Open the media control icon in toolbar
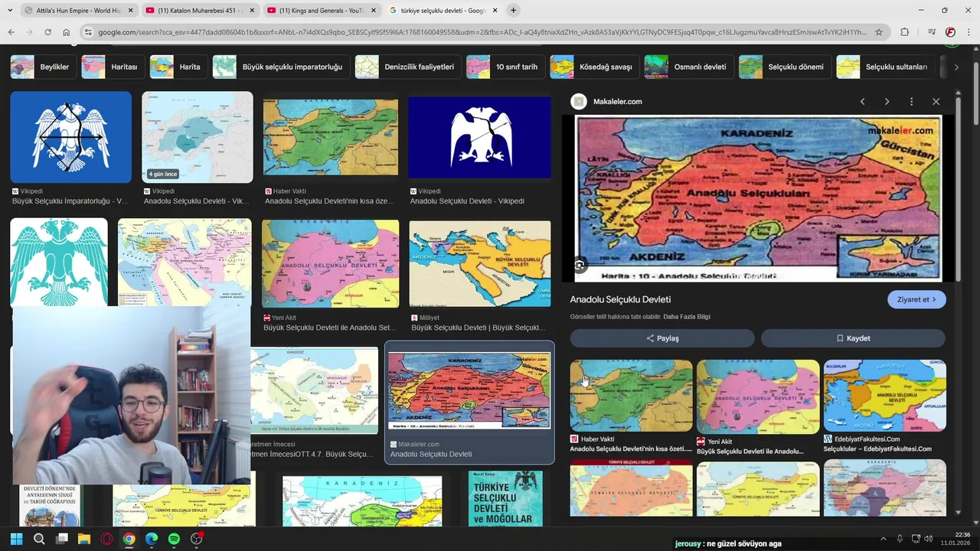 pyautogui.click(x=932, y=32)
